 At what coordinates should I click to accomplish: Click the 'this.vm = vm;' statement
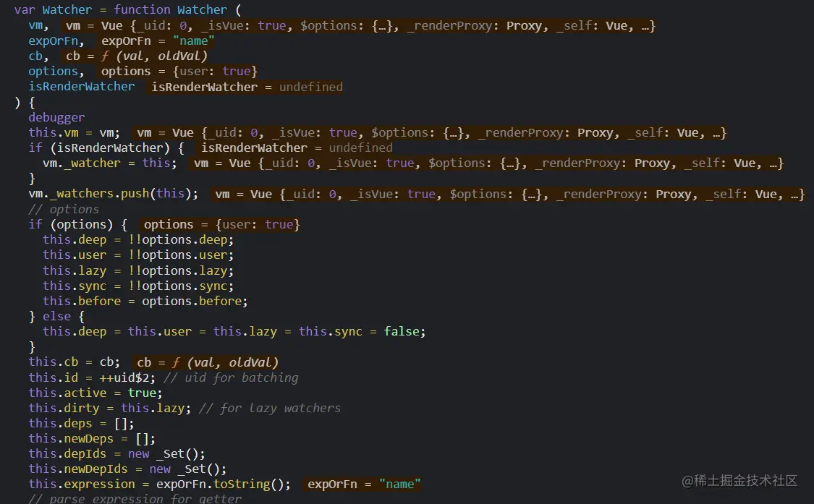pyautogui.click(x=75, y=133)
